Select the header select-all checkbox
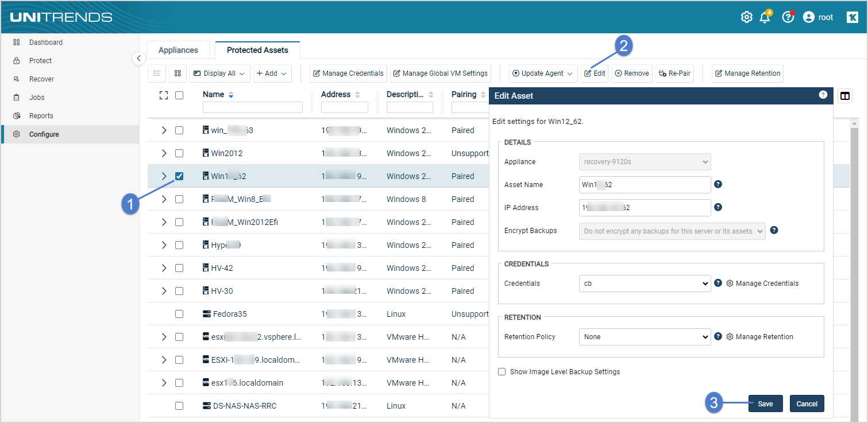Image resolution: width=868 pixels, height=423 pixels. pyautogui.click(x=179, y=95)
